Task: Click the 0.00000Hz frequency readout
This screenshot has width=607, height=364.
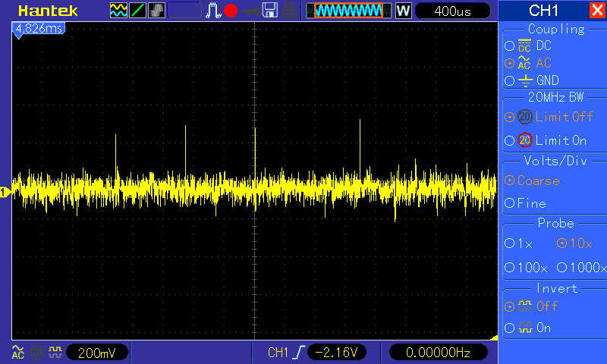Action: 438,353
